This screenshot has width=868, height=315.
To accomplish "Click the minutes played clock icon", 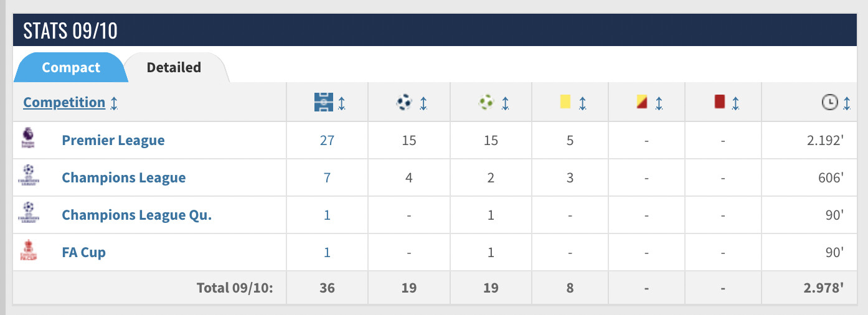I will coord(829,103).
